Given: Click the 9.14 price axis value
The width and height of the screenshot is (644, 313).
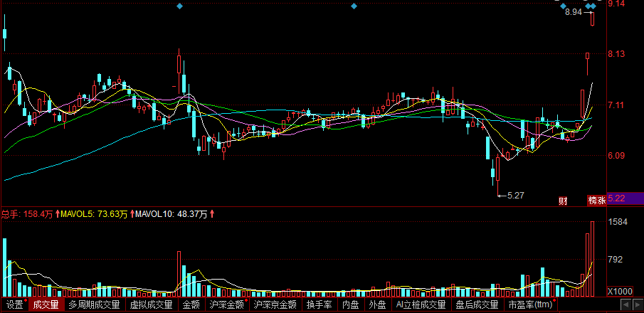Looking at the screenshot, I should [x=616, y=4].
